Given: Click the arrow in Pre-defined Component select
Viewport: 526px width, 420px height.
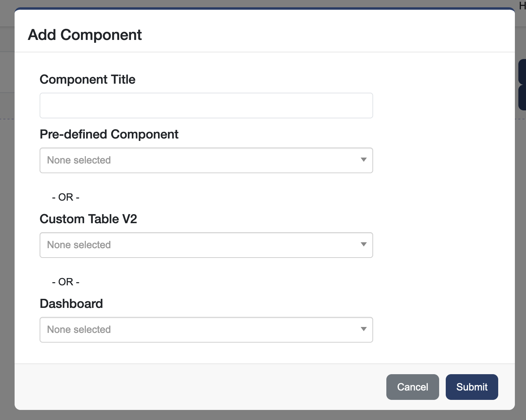Looking at the screenshot, I should (363, 160).
